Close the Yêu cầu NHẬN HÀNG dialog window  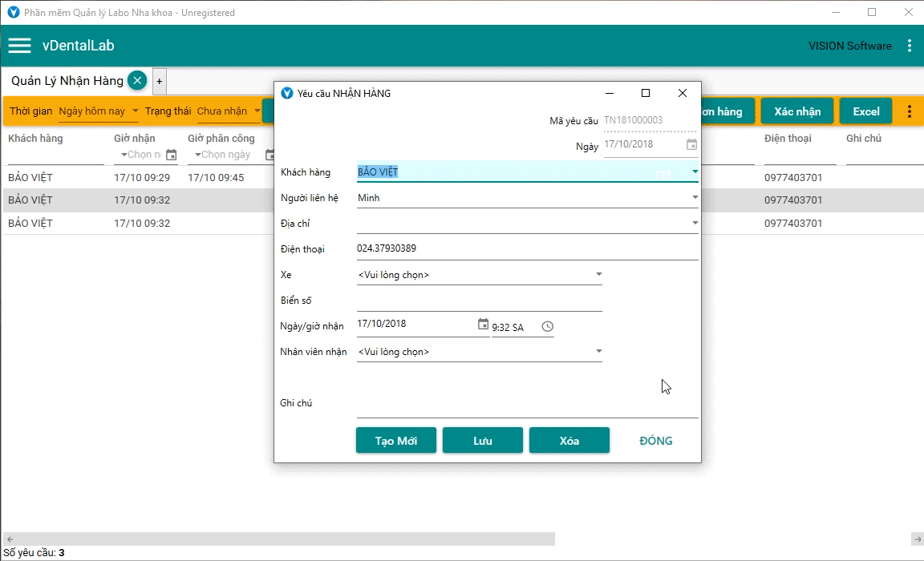pos(683,93)
